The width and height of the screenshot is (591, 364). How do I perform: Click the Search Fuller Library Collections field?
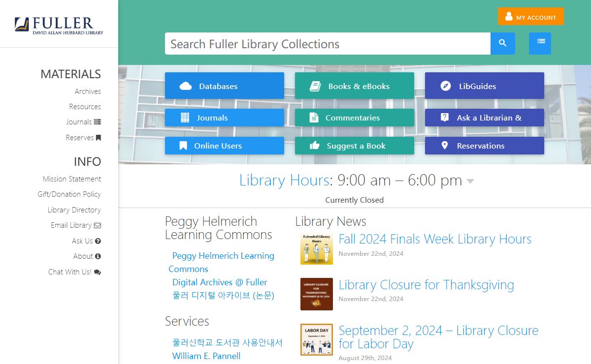point(328,44)
